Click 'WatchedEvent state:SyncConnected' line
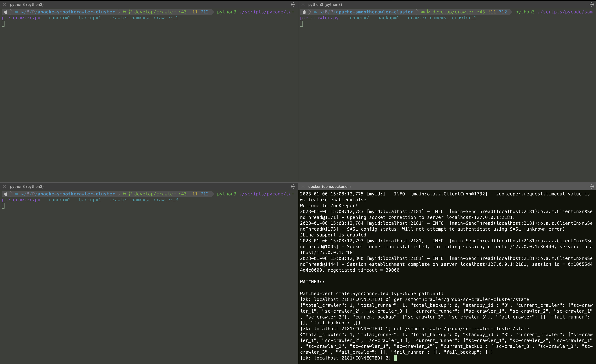 [372, 294]
